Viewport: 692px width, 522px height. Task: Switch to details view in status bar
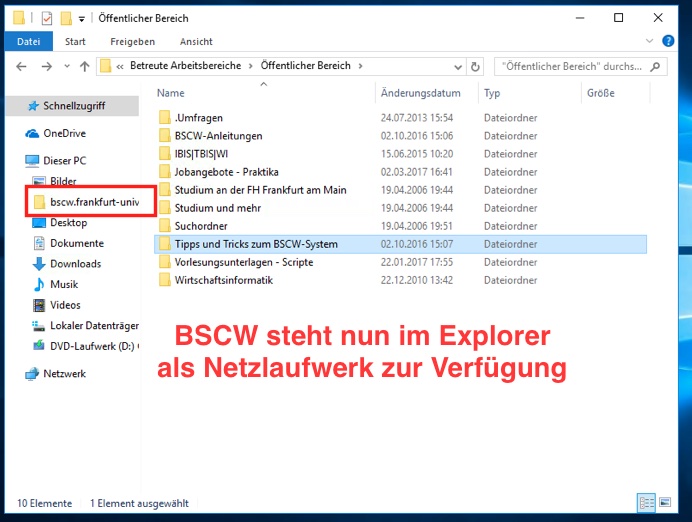pyautogui.click(x=647, y=503)
